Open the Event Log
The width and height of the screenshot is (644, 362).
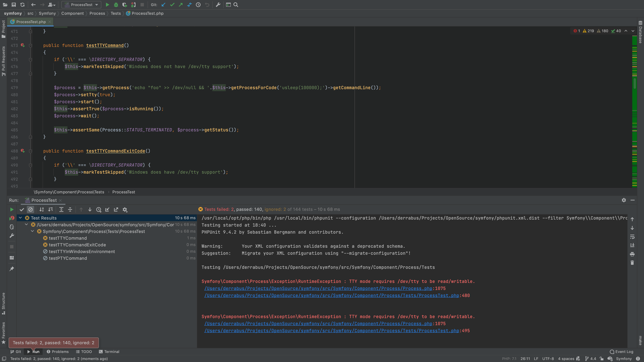(x=622, y=351)
